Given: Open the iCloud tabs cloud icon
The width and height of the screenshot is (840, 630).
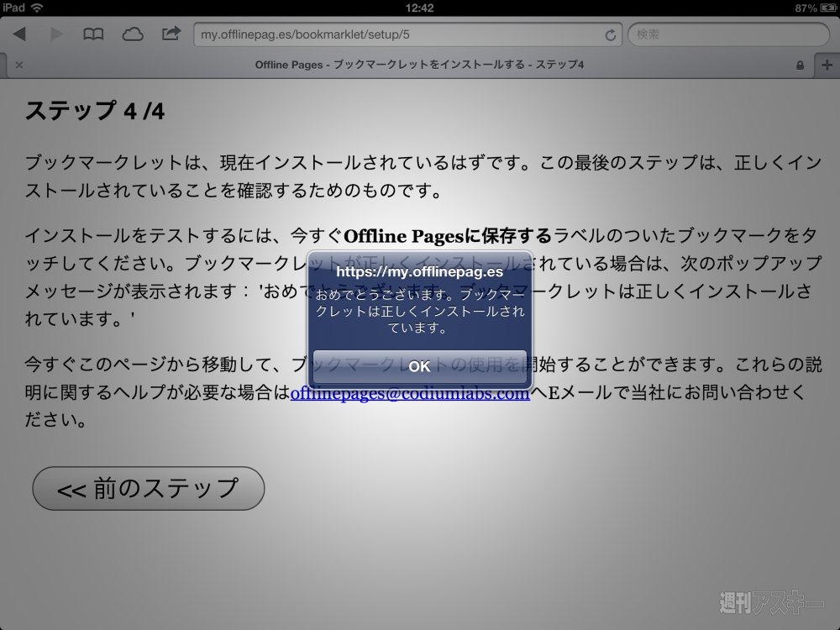Looking at the screenshot, I should (x=133, y=34).
